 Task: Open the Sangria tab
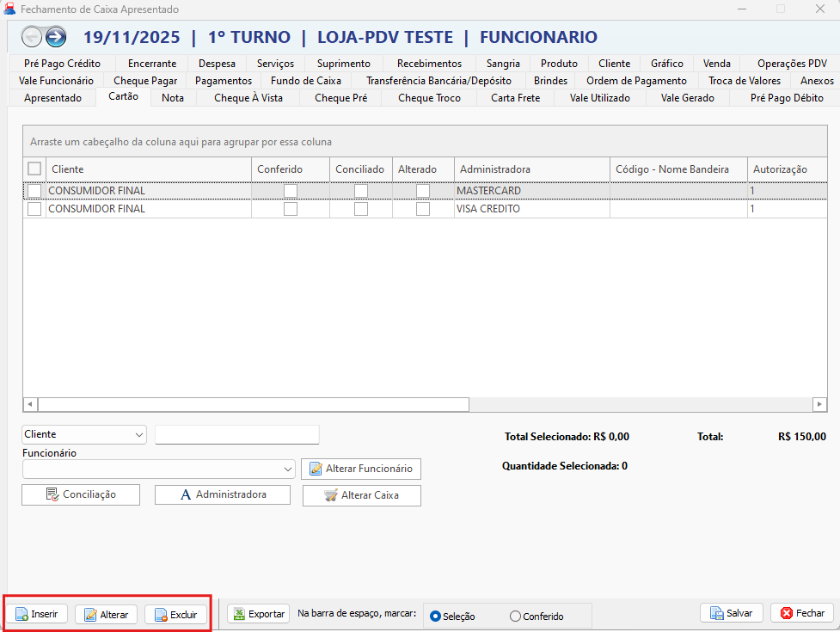(503, 64)
